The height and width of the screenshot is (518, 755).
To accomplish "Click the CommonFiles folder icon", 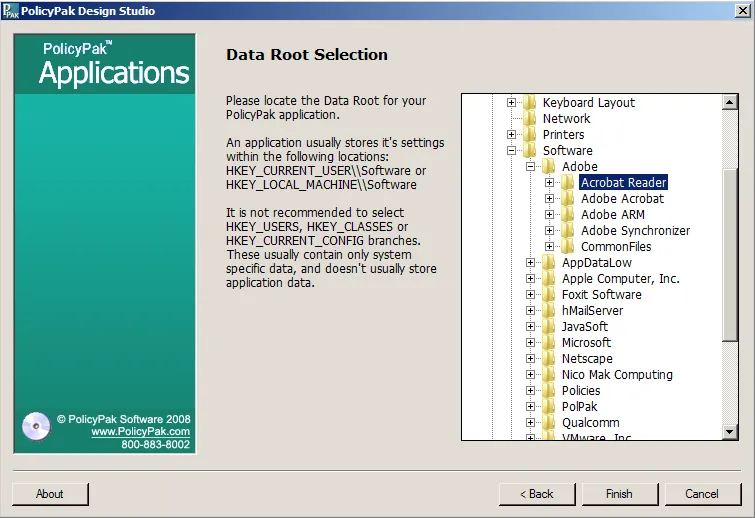I will [x=568, y=246].
